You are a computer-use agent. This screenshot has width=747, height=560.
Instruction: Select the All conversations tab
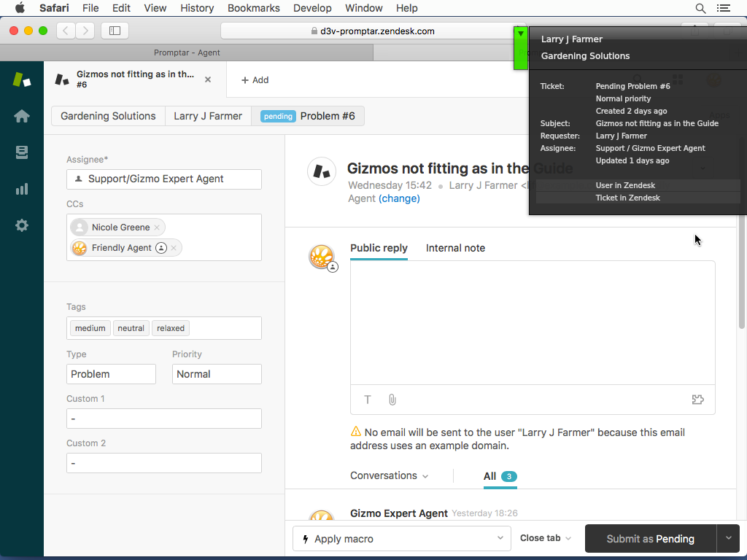pos(500,476)
